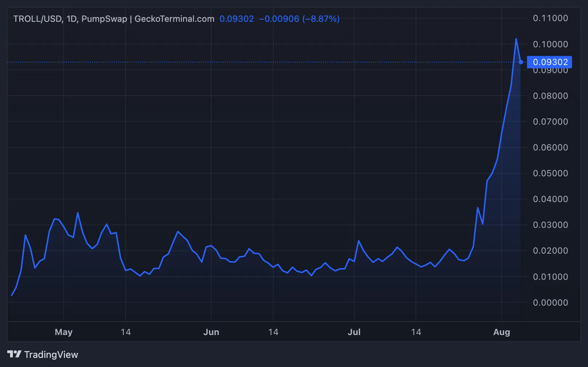The height and width of the screenshot is (367, 588).
Task: Click the −8.87% percentage change indicator
Action: [321, 19]
